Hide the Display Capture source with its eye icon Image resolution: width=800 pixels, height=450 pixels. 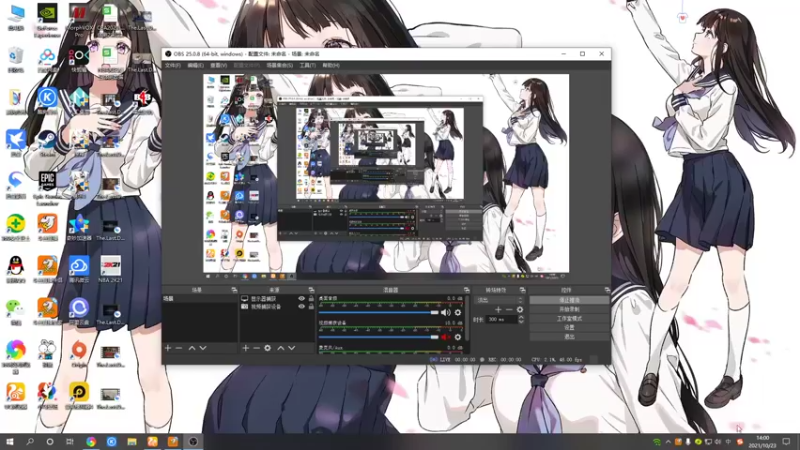click(x=302, y=299)
